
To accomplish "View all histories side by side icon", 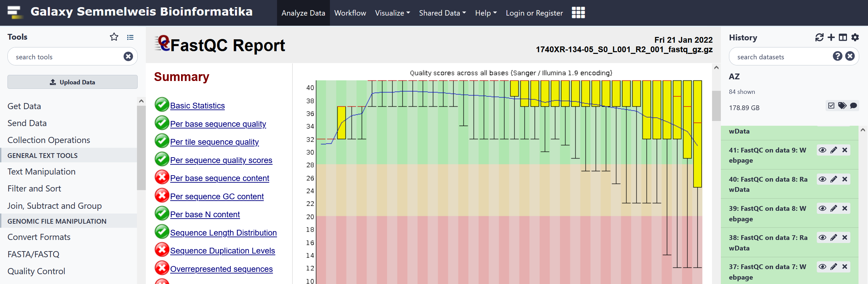I will click(x=843, y=37).
